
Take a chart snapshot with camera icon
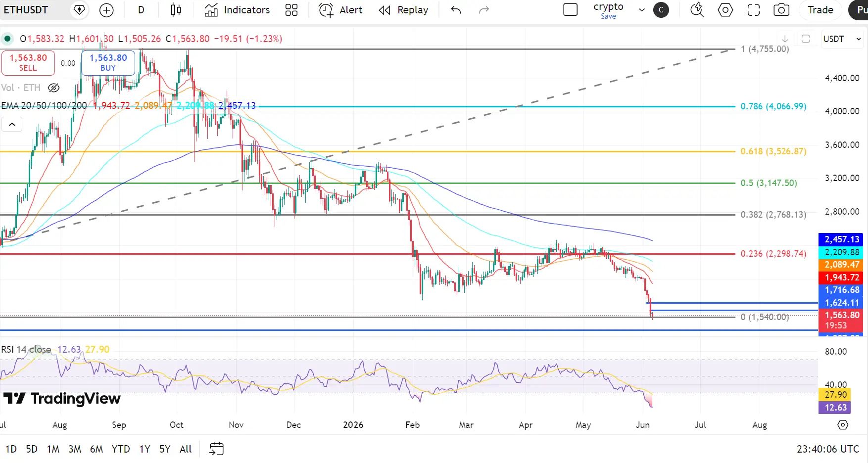click(x=781, y=10)
